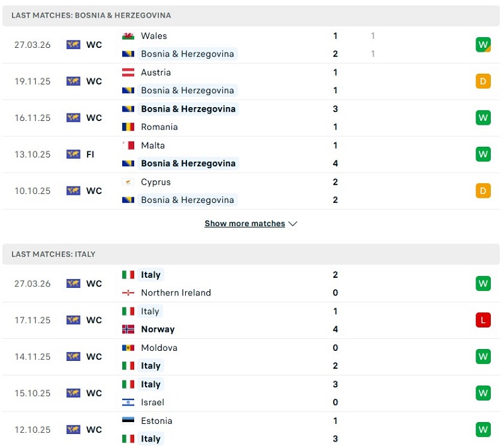This screenshot has width=504, height=446.
Task: Click the Israel flag icon
Action: 128,402
